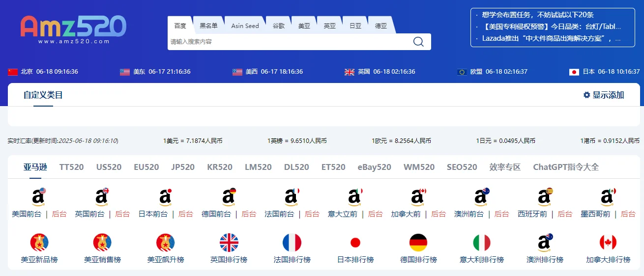
Task: Select the Asin Seed search tab
Action: coord(245,26)
